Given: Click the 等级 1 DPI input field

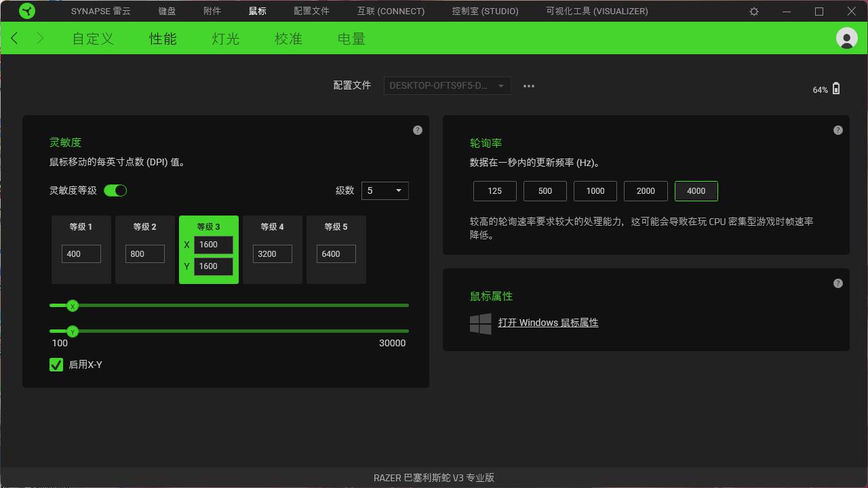Looking at the screenshot, I should coord(81,254).
